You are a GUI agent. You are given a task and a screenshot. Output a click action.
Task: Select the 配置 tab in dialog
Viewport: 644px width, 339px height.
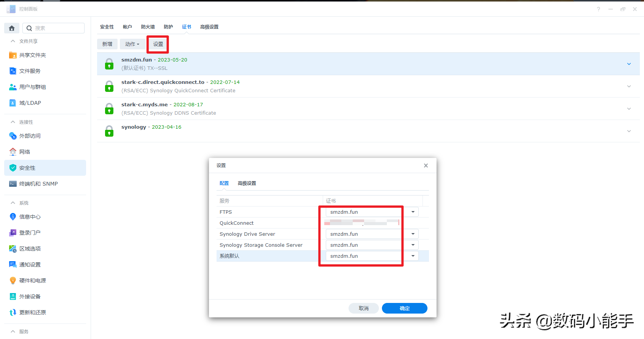pyautogui.click(x=224, y=183)
